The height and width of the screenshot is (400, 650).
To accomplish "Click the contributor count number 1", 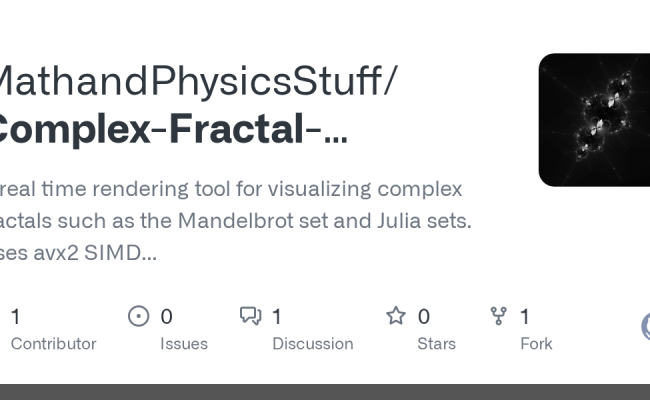I will (16, 317).
